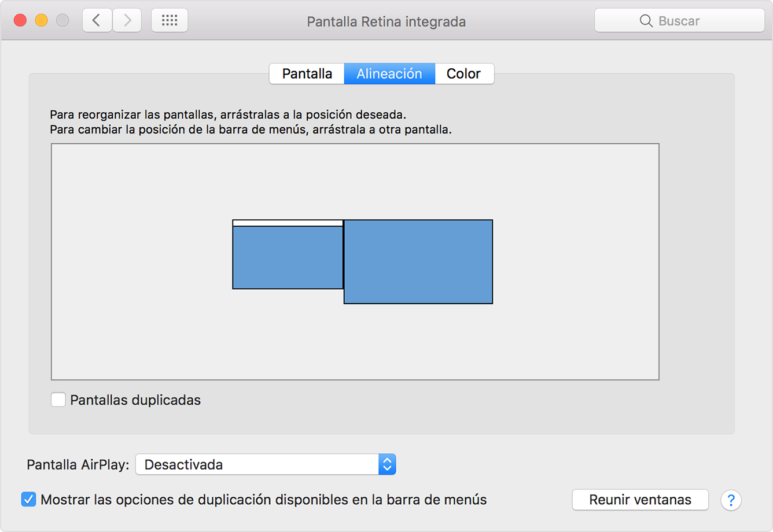Switch to the Pantalla tab
The image size is (773, 532).
click(x=307, y=73)
